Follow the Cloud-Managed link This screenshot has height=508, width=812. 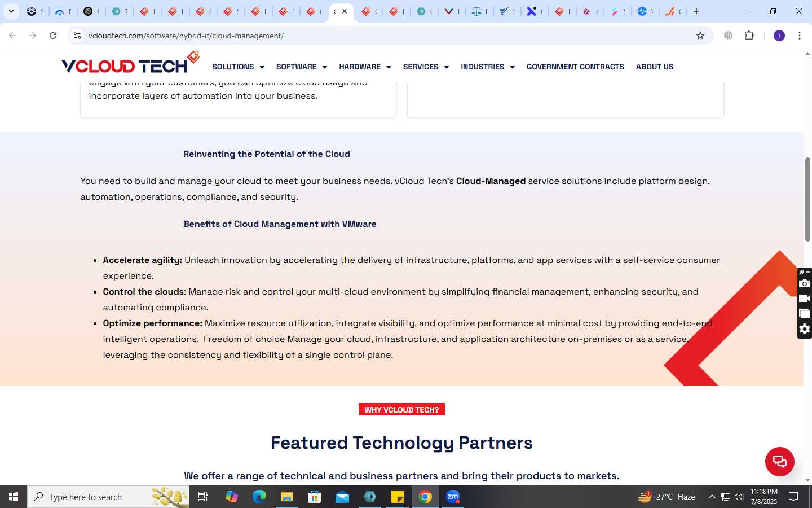coord(491,181)
